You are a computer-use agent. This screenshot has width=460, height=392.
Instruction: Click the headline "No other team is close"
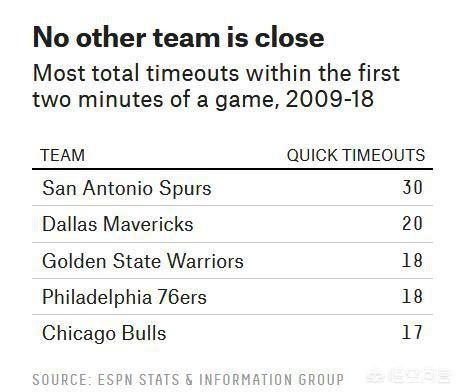(x=179, y=37)
